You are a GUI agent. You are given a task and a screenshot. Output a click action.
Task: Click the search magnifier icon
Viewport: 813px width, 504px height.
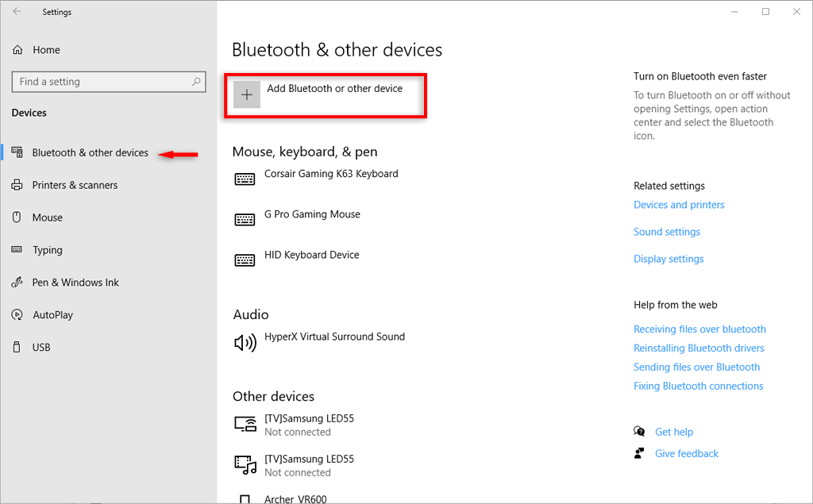click(196, 82)
